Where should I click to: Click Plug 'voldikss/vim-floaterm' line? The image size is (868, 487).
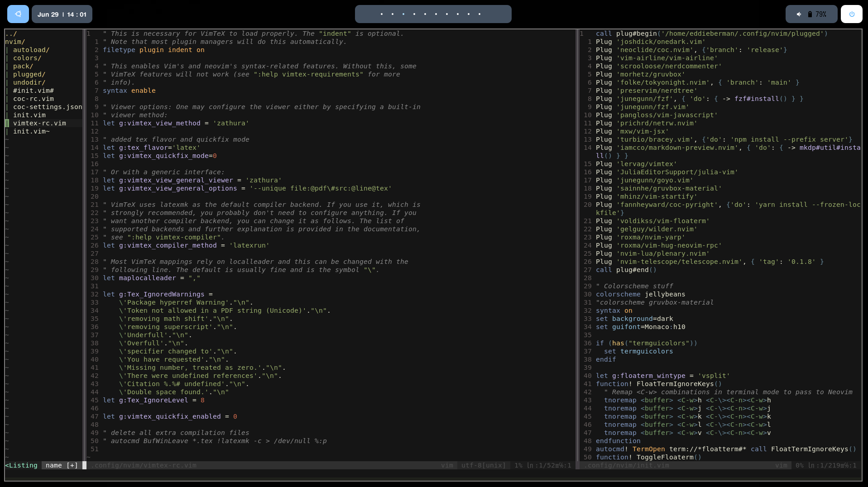point(653,221)
